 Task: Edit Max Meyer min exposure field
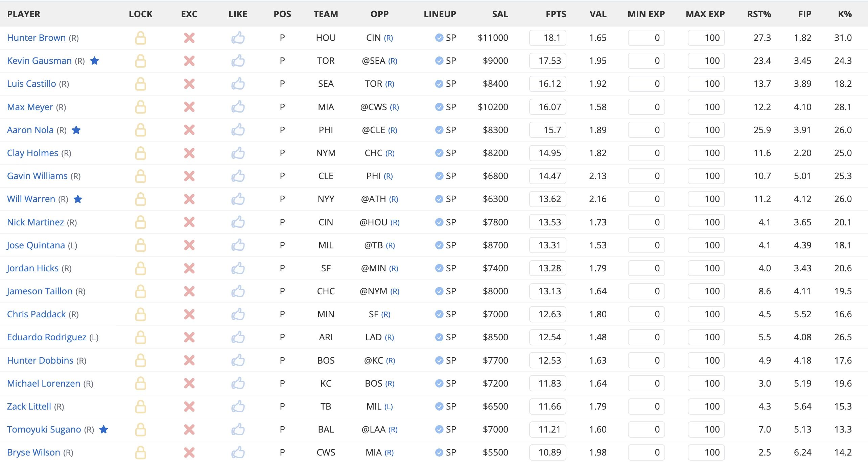[x=647, y=107]
